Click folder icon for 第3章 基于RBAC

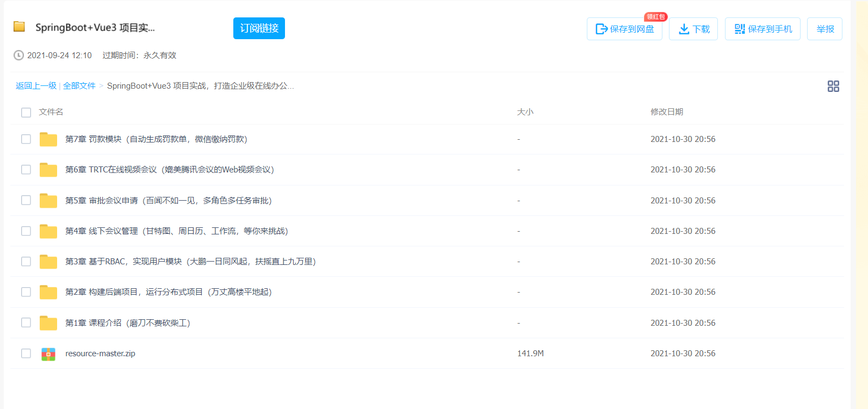[x=48, y=262]
